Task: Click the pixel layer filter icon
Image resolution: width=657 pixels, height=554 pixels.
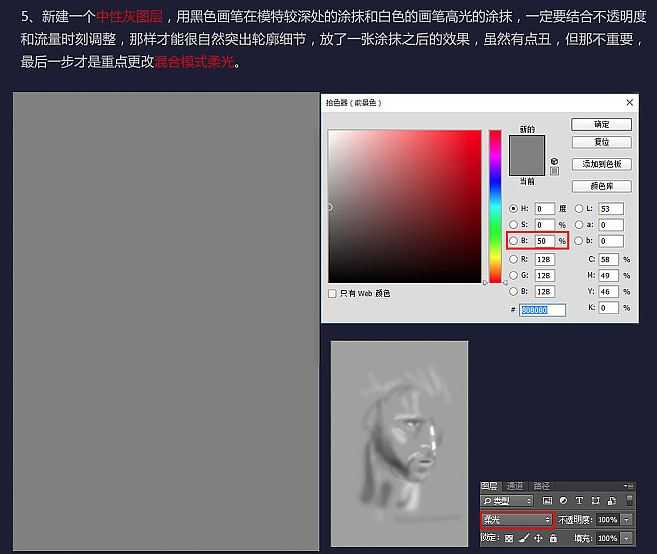Action: coord(547,500)
